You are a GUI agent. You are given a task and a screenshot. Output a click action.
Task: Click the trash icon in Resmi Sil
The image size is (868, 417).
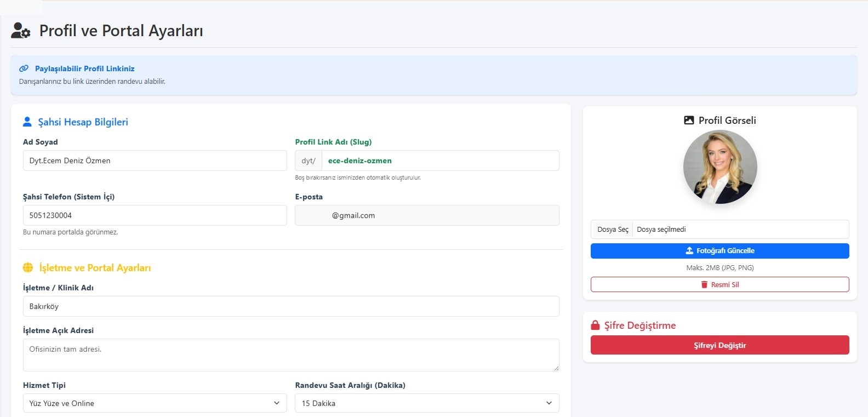pos(704,284)
